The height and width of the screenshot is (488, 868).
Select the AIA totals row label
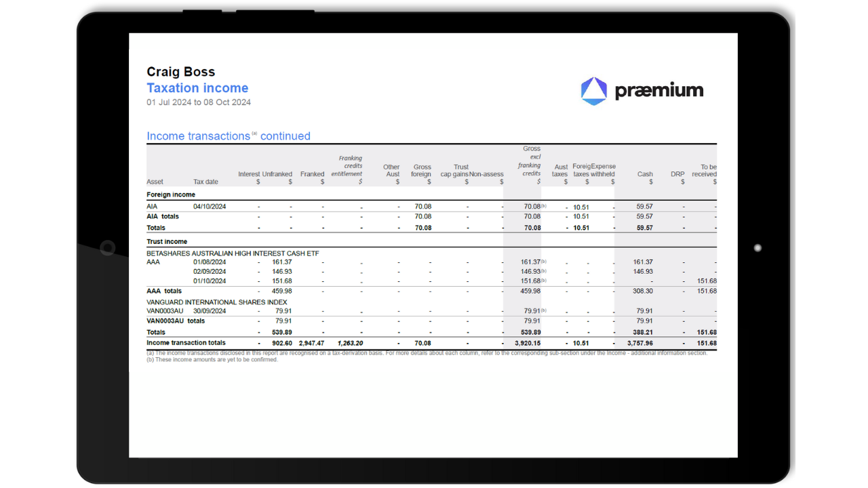[163, 217]
